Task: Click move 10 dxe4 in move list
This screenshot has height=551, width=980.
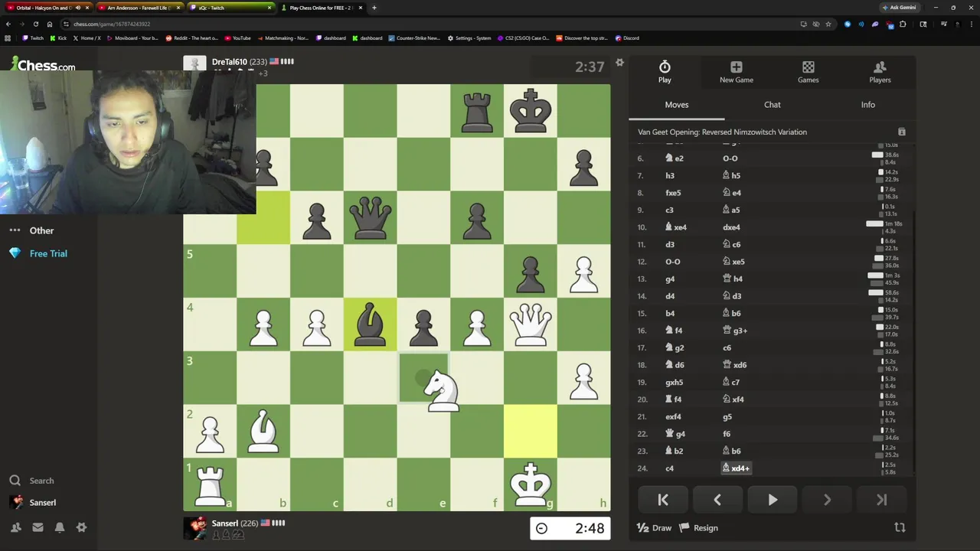Action: click(731, 227)
